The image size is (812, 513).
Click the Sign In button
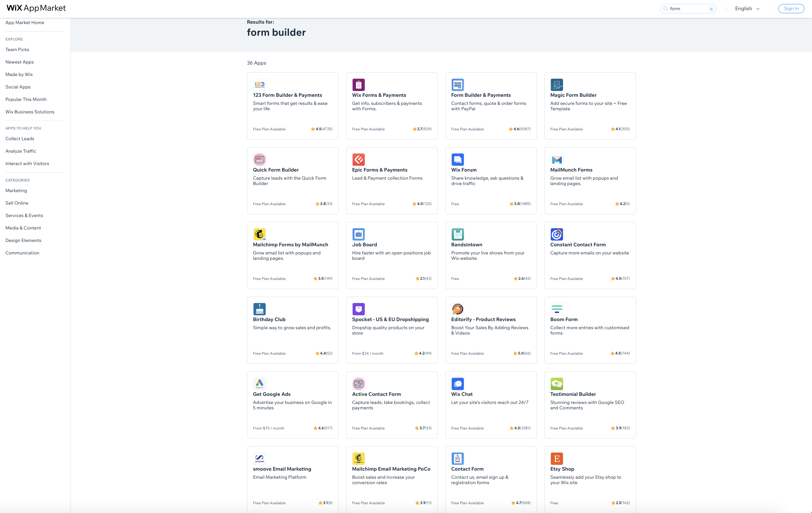(791, 8)
